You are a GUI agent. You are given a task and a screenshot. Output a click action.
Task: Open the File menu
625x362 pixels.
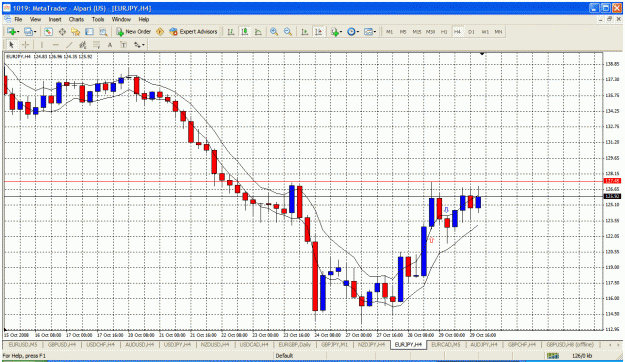(18, 19)
